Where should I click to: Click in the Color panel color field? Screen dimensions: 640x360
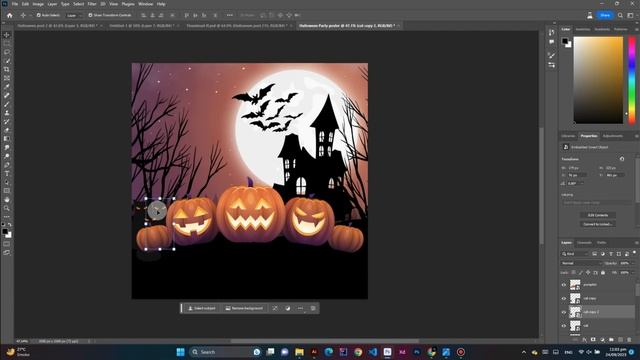point(598,80)
